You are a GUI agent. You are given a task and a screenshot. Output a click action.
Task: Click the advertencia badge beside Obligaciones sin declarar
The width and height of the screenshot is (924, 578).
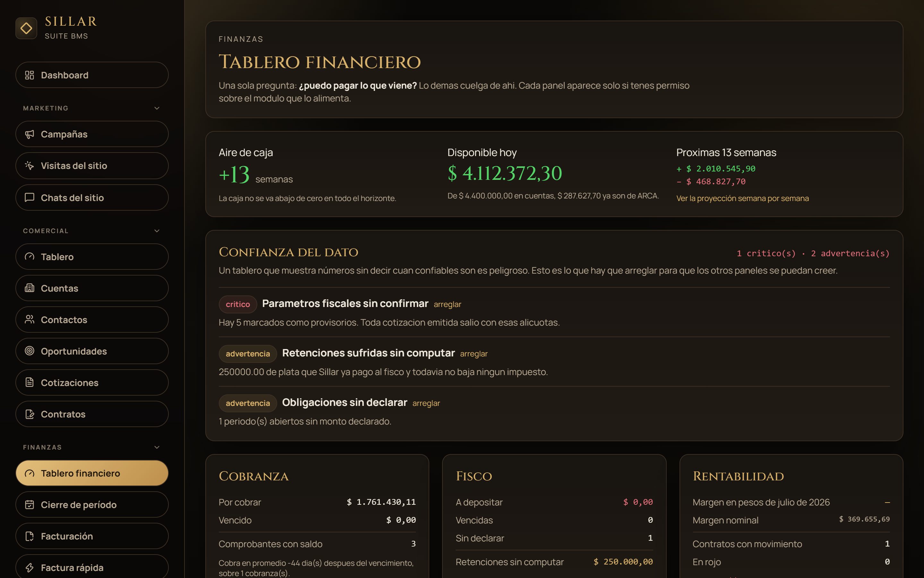(248, 403)
